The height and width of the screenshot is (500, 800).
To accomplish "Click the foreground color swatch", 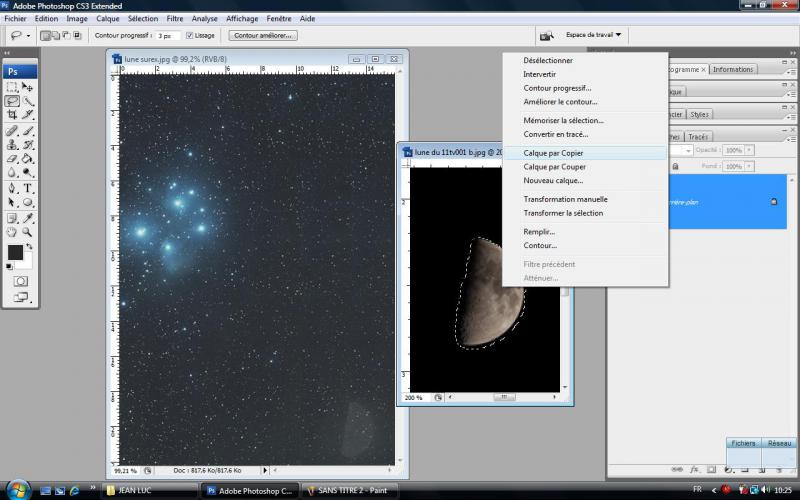I will tap(16, 252).
